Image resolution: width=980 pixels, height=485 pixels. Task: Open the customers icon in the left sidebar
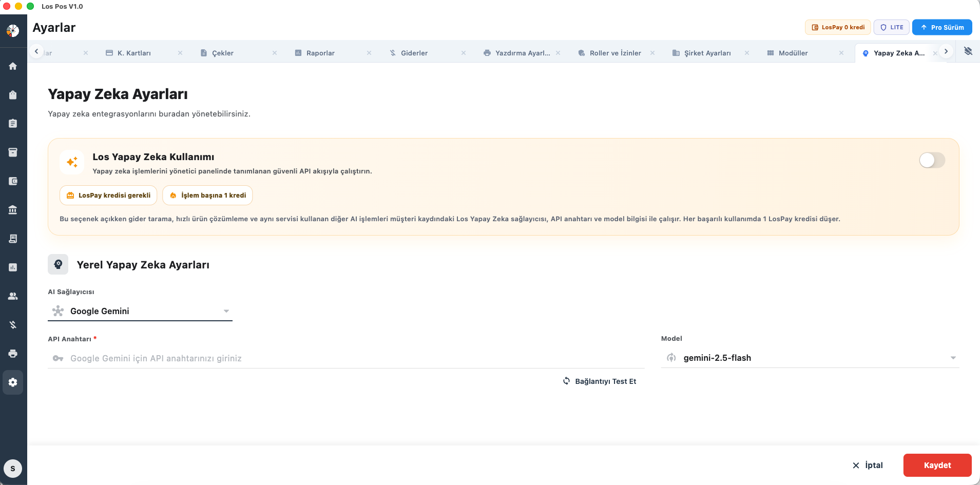[13, 296]
